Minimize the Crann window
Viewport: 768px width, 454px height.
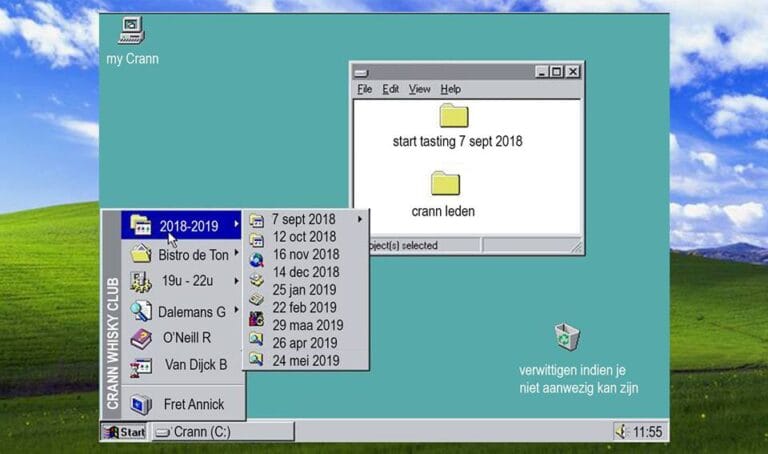click(541, 72)
